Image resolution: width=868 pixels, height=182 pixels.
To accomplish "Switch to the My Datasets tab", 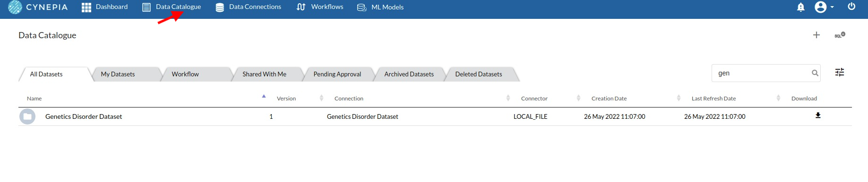I will (118, 74).
